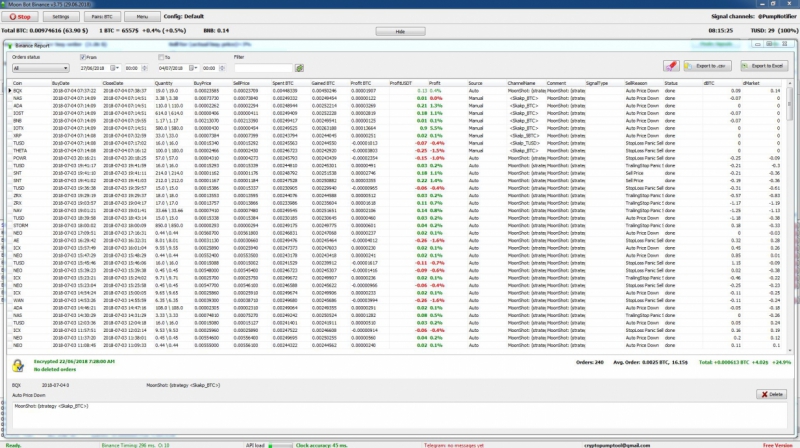Click the Filter text field
This screenshot has width=800, height=448.
[x=263, y=68]
